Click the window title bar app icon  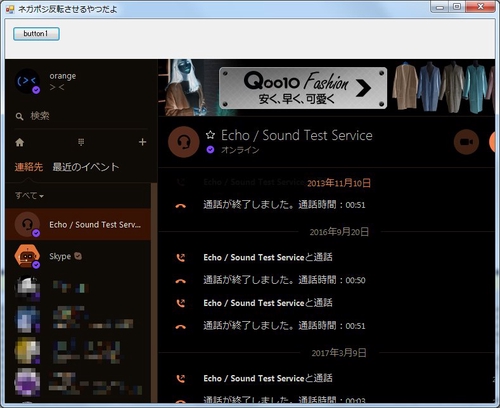coord(10,9)
